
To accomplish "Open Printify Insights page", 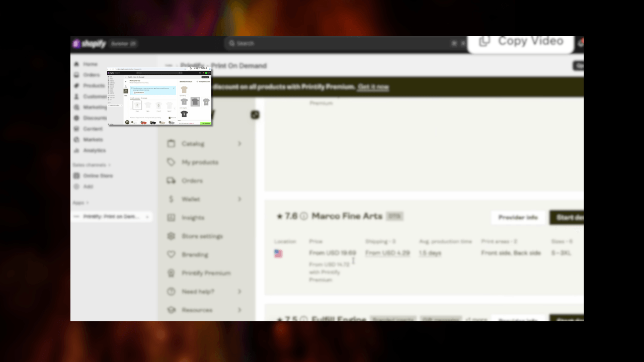I will 193,218.
